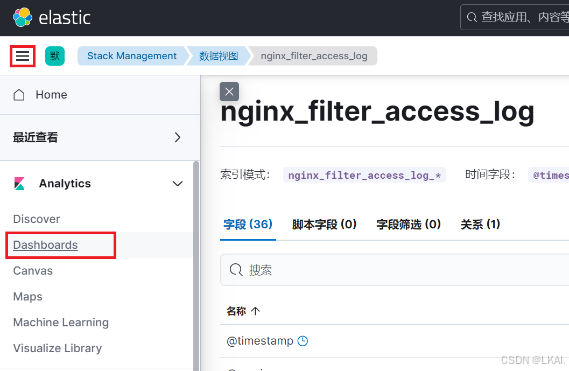Image resolution: width=569 pixels, height=371 pixels.
Task: Click the nginx_filter_access_log breadcrumb
Action: (x=314, y=56)
